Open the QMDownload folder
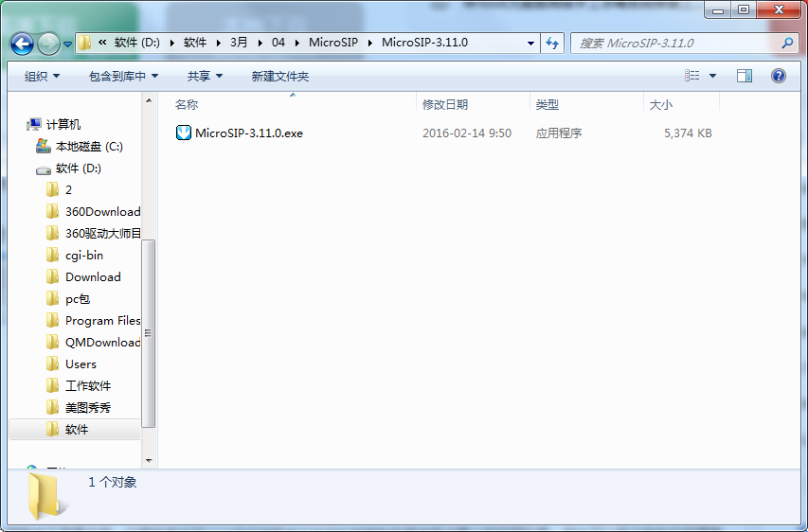 (x=102, y=343)
